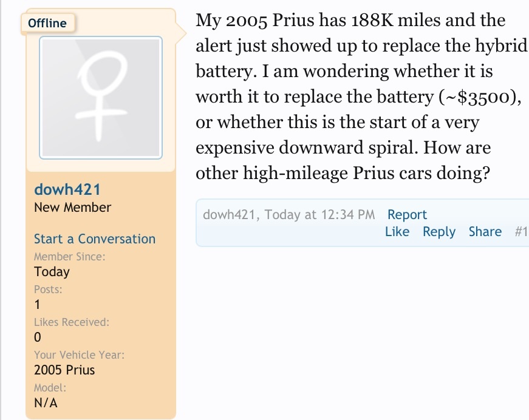Click the Member Since label
Image resolution: width=529 pixels, height=420 pixels.
tap(69, 257)
